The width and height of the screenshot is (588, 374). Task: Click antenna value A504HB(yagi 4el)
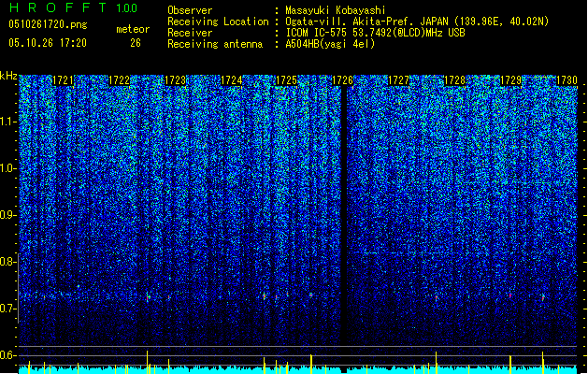point(330,44)
